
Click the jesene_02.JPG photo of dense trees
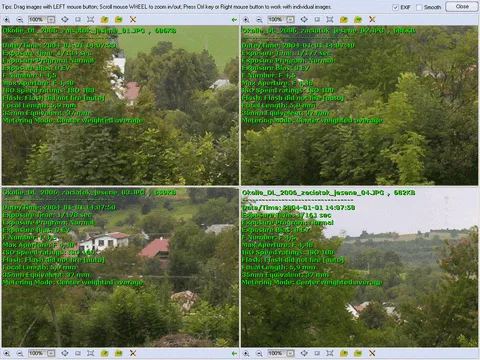(359, 105)
